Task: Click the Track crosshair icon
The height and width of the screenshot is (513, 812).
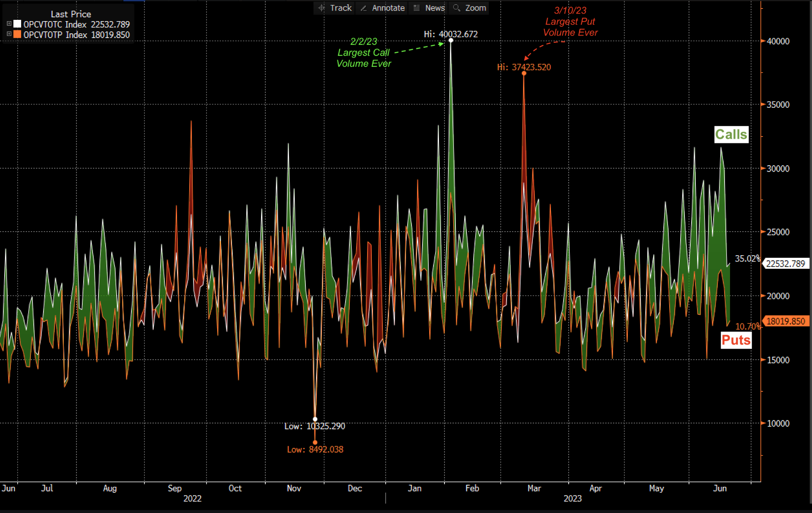Action: tap(322, 8)
